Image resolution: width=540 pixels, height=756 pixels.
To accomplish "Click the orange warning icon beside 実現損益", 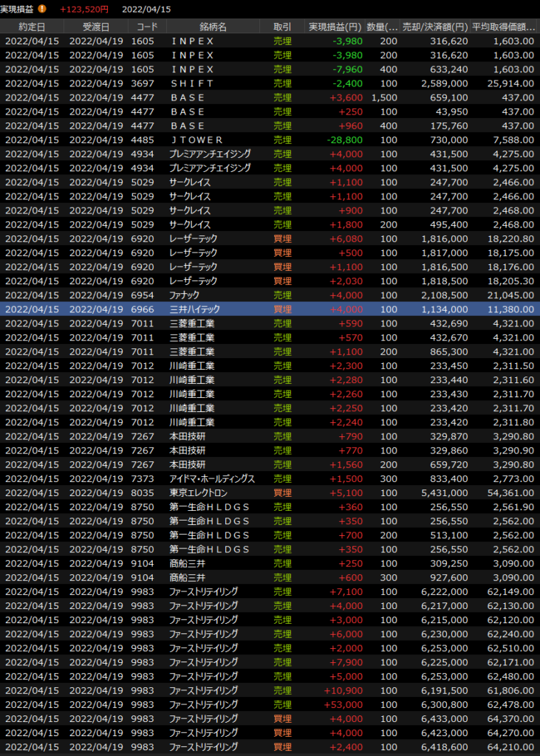I will coord(42,9).
